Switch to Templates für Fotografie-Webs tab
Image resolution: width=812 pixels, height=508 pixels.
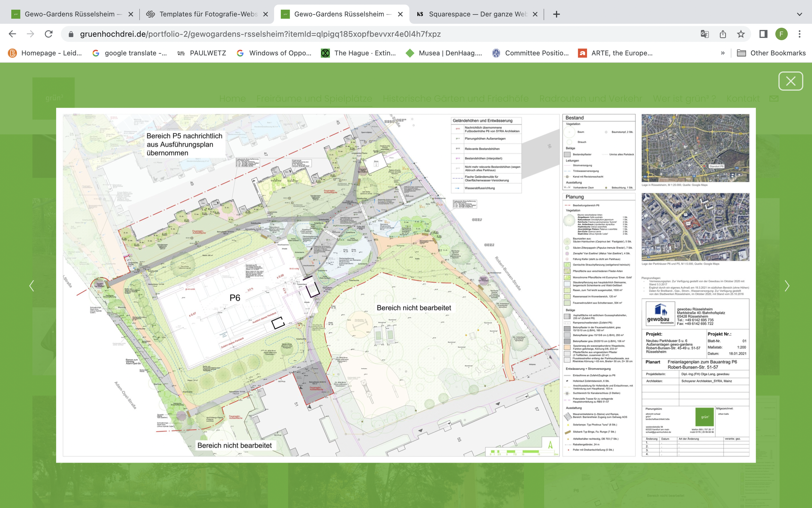(208, 14)
